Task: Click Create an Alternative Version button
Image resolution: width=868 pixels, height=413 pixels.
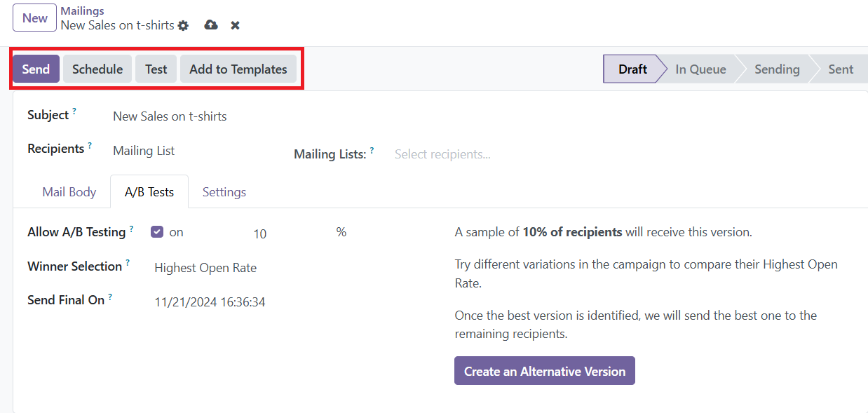Action: click(x=545, y=371)
